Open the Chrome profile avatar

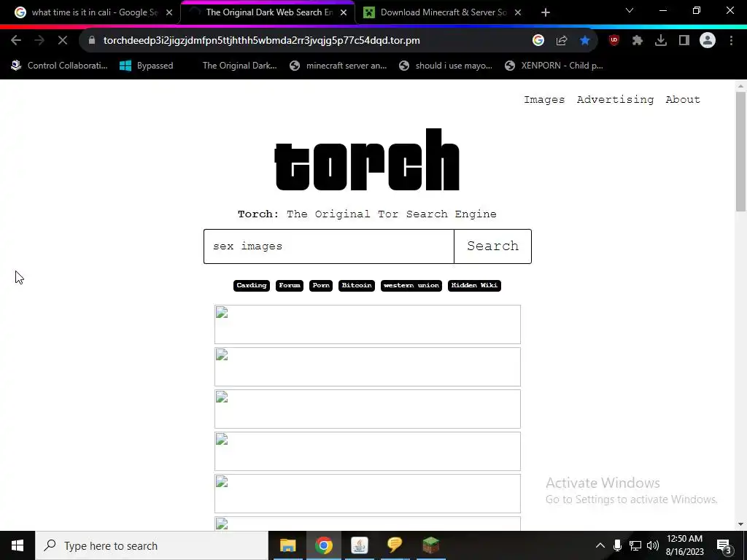(x=708, y=41)
